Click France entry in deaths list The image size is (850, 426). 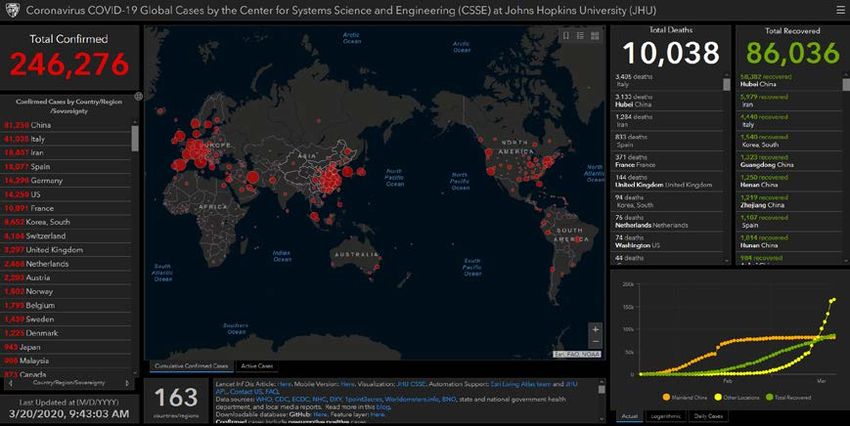pos(668,161)
